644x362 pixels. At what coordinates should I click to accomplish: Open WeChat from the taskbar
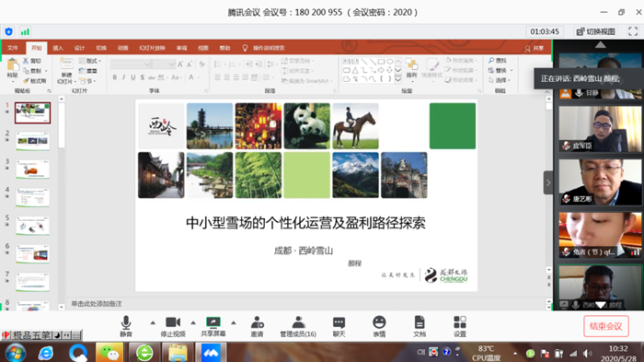(x=109, y=353)
